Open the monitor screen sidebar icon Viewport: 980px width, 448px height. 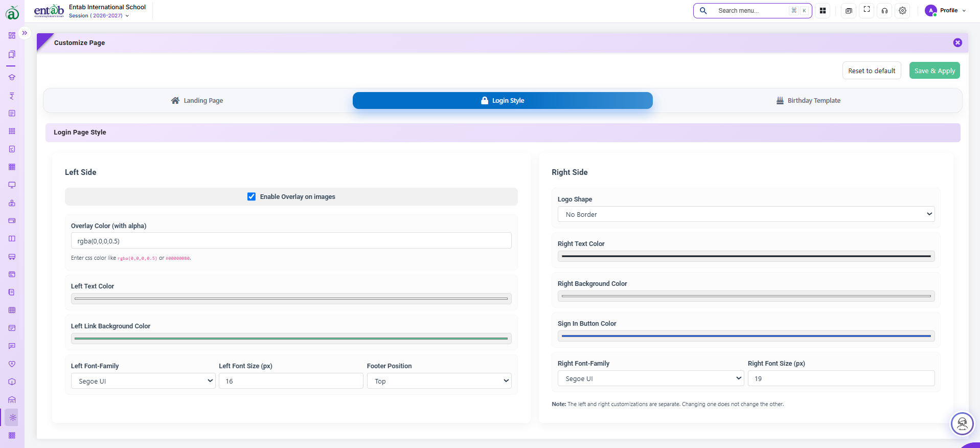coord(12,185)
